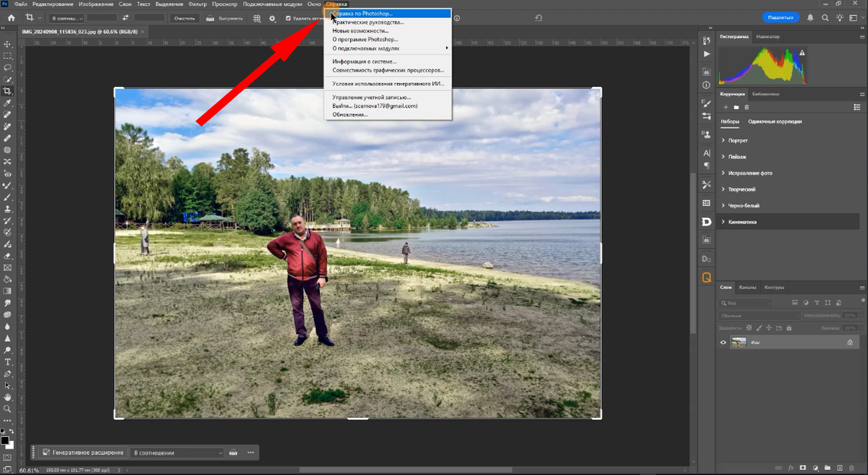Click the Очистить button
The width and height of the screenshot is (868, 475).
[184, 18]
